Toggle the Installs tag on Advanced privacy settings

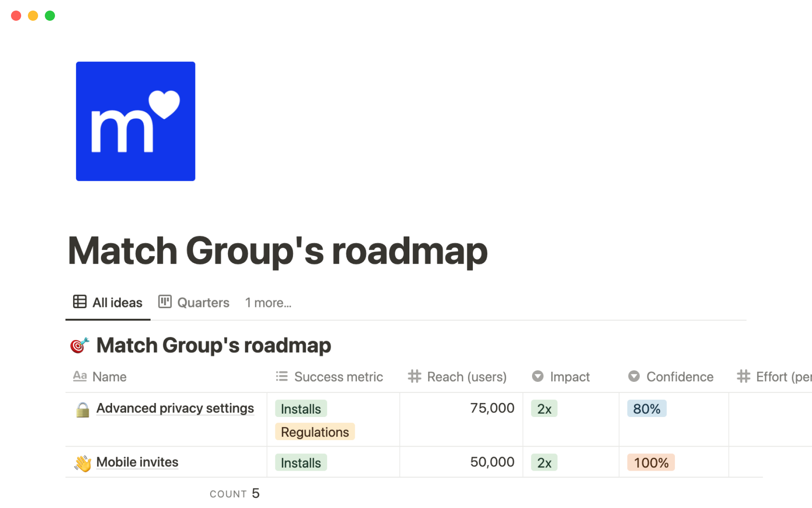coord(300,409)
